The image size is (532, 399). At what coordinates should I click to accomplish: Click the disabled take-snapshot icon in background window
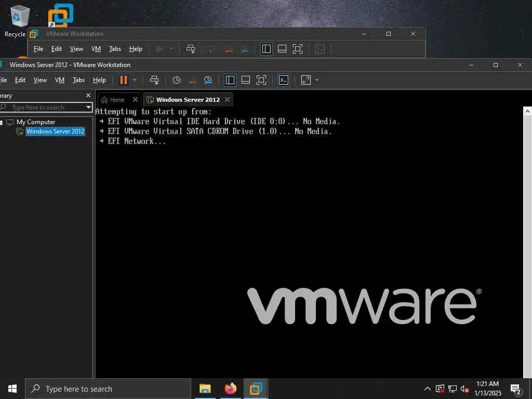pyautogui.click(x=212, y=49)
